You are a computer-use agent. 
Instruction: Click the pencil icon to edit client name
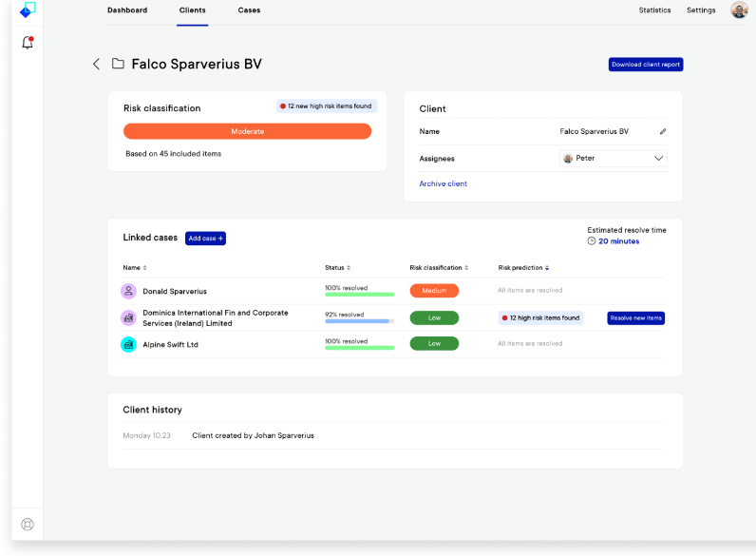click(x=663, y=131)
